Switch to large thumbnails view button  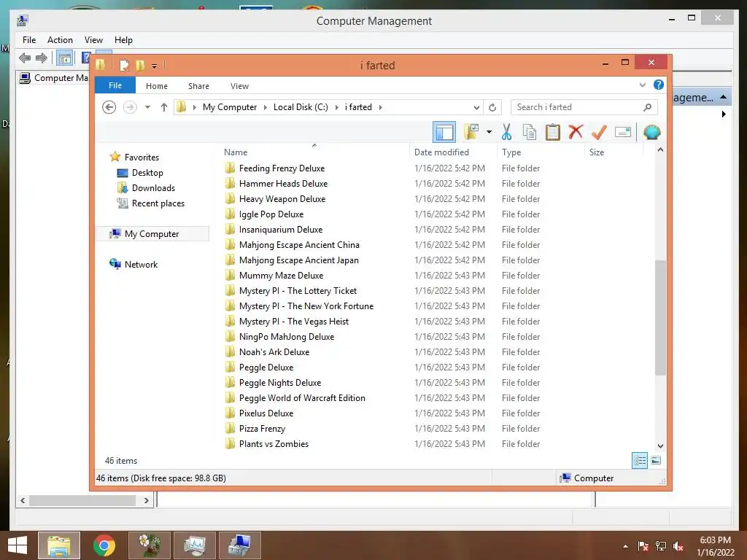point(656,460)
